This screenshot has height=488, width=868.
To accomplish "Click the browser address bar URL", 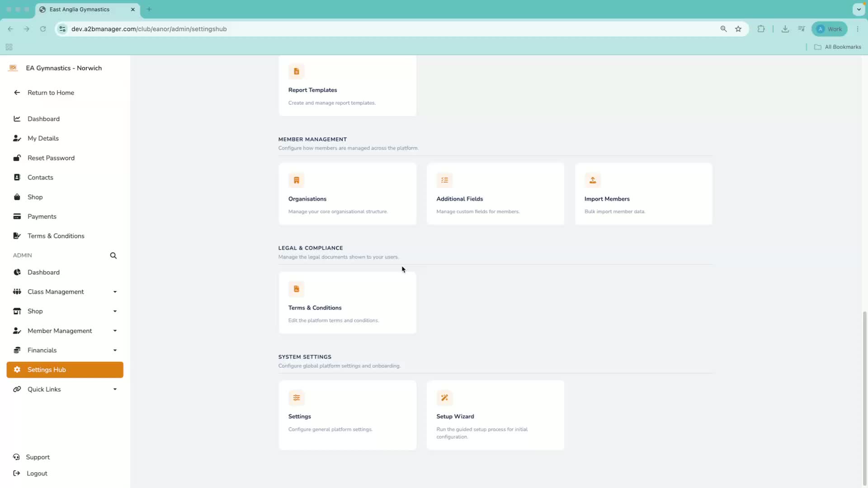I will coord(149,29).
